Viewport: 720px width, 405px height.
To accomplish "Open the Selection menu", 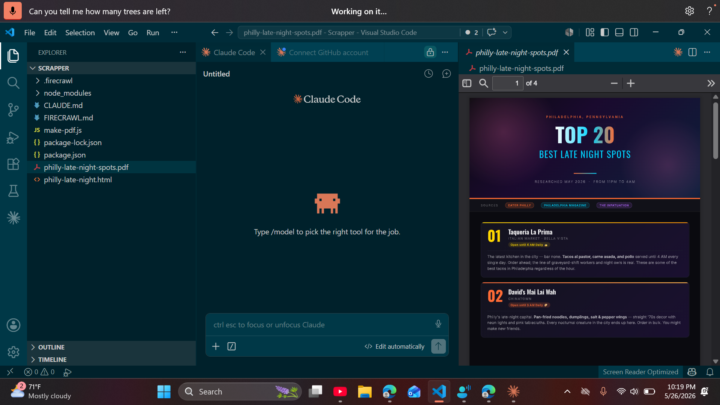I will click(80, 33).
